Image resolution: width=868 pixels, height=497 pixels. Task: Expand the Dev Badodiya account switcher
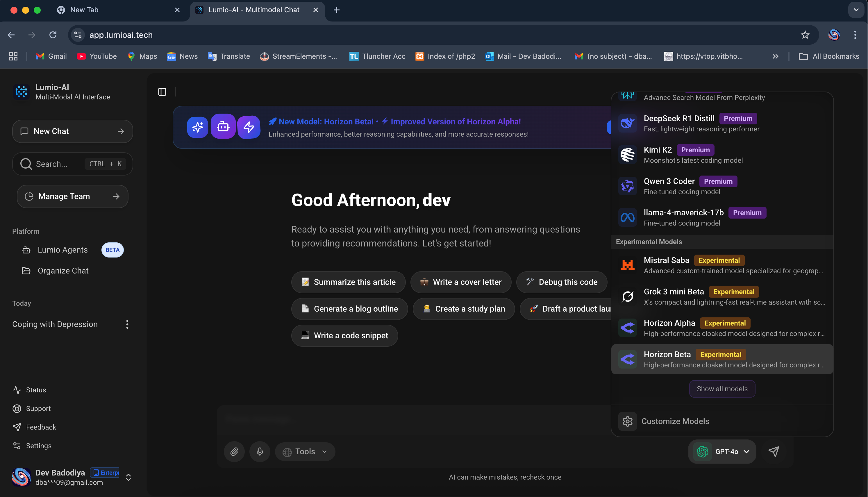coord(128,477)
